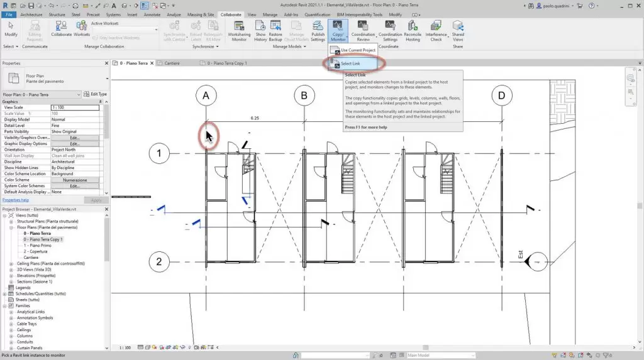Click the Restore Backup icon
Screen dimensions: 644x360
coord(275,29)
